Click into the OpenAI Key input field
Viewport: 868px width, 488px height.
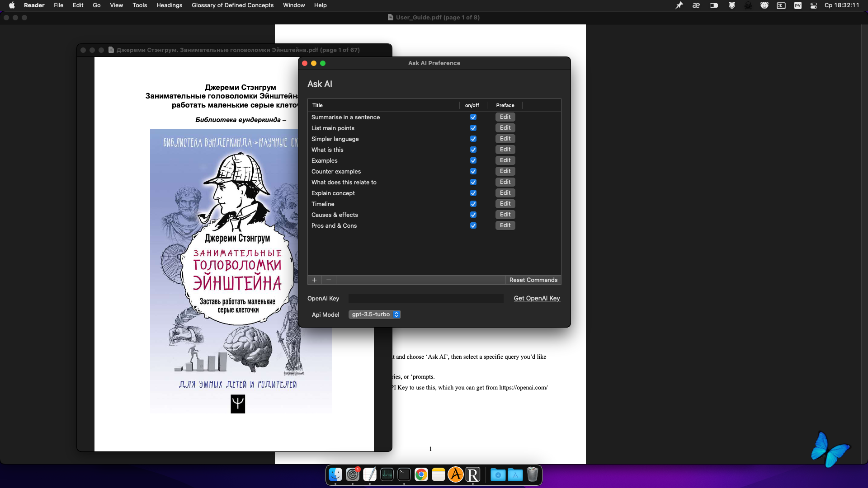[x=426, y=298]
